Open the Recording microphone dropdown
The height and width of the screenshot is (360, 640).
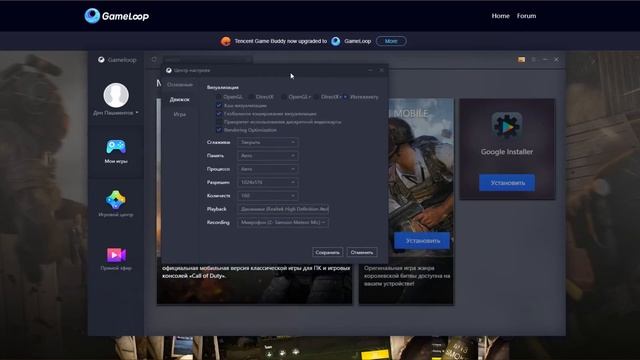(x=283, y=222)
